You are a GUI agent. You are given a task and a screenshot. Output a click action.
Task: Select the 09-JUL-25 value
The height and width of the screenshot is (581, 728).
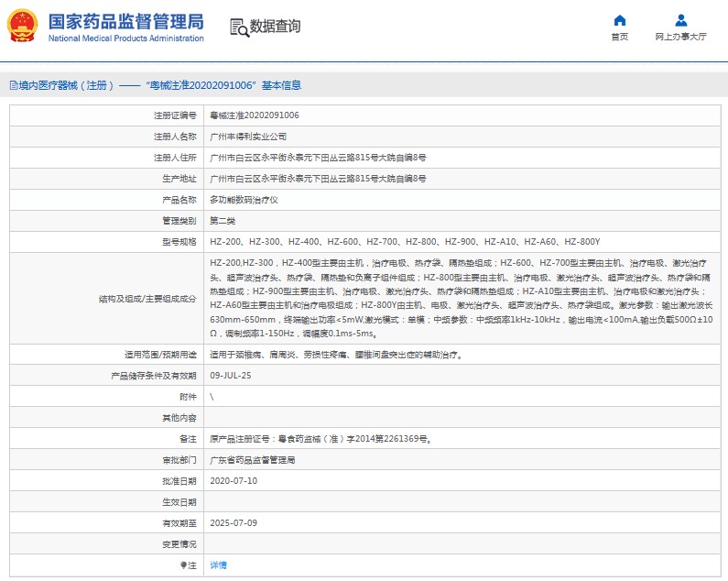tap(230, 376)
